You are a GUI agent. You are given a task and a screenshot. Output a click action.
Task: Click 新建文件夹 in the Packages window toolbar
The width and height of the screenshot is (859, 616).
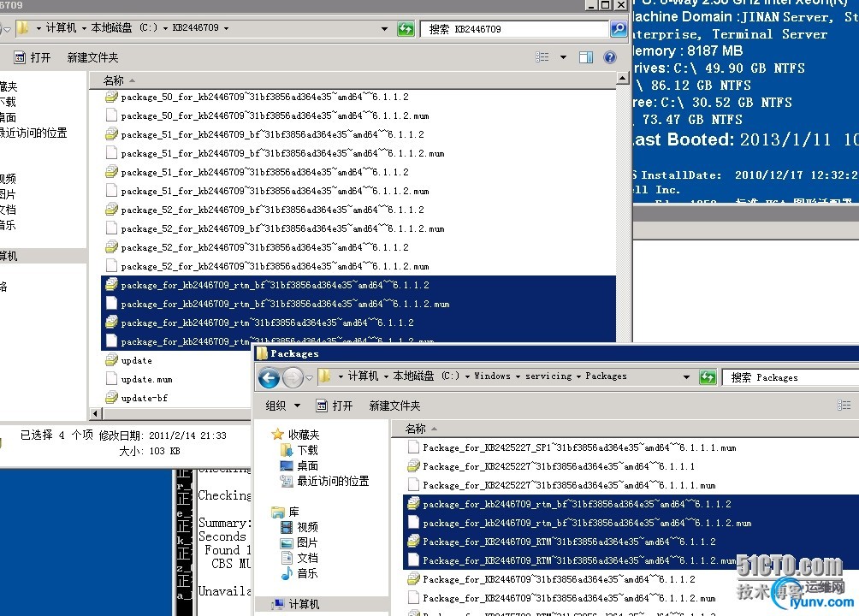click(394, 406)
